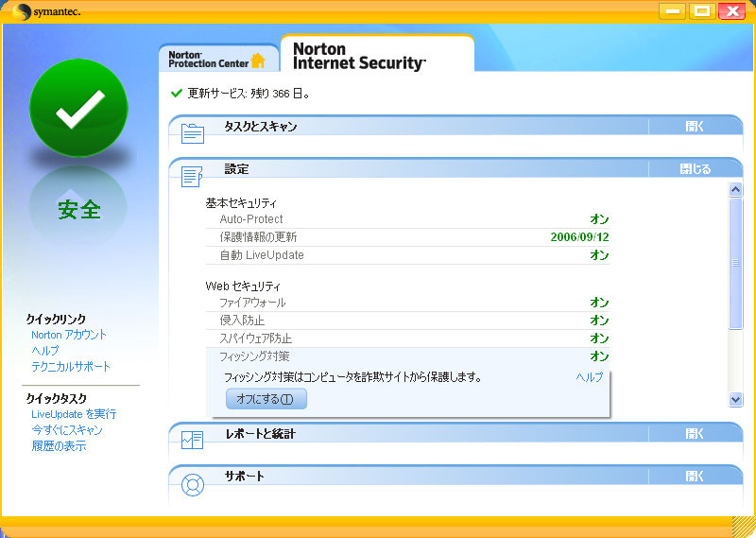Click the 基本セキュリティ heading
Image resolution: width=756 pixels, height=538 pixels.
(x=241, y=203)
